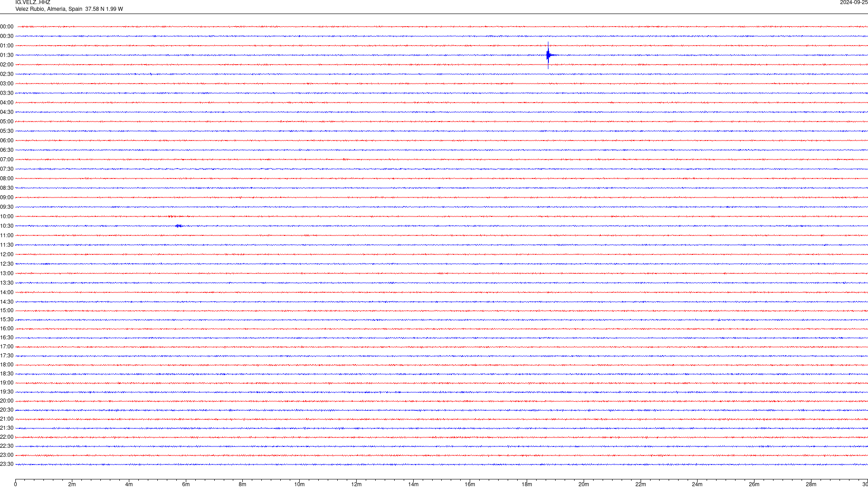
Task: Click the 23:00 row time label
Action: coord(7,455)
